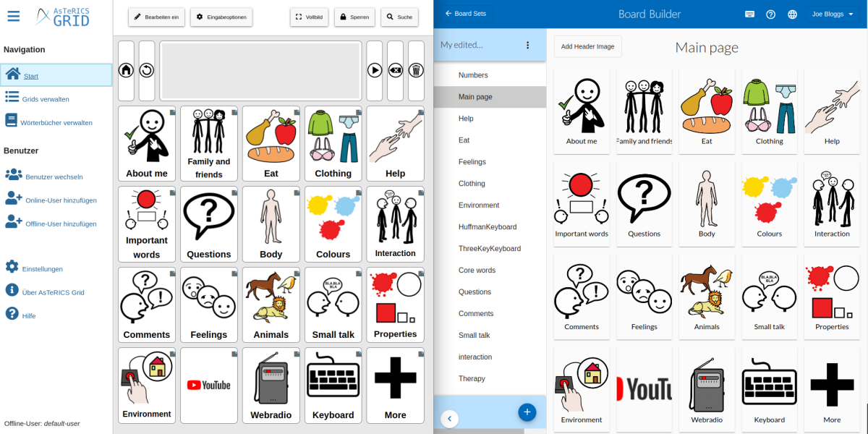Select Core words in board list

tap(490, 271)
